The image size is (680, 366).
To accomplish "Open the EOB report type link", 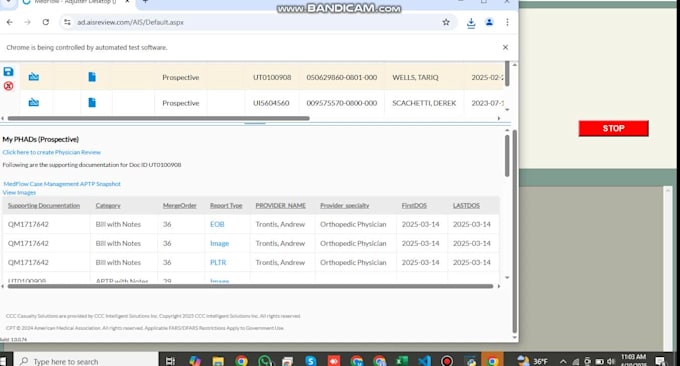I will click(217, 224).
